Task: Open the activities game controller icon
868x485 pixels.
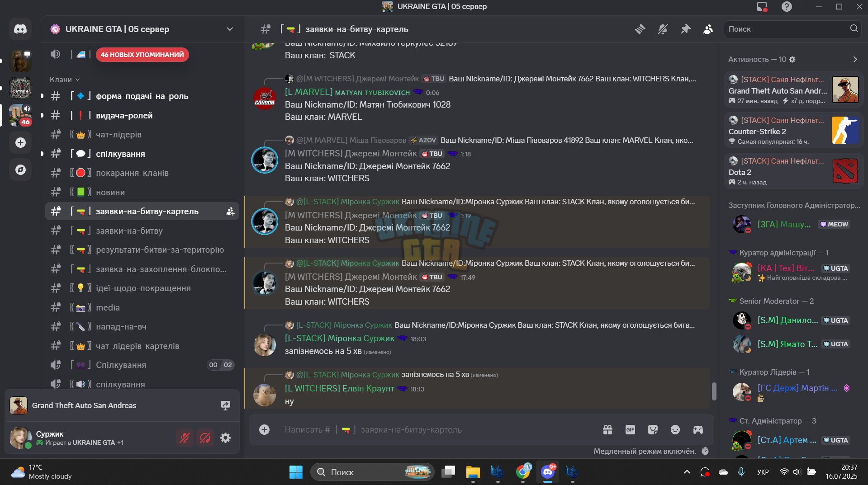Action: click(698, 430)
